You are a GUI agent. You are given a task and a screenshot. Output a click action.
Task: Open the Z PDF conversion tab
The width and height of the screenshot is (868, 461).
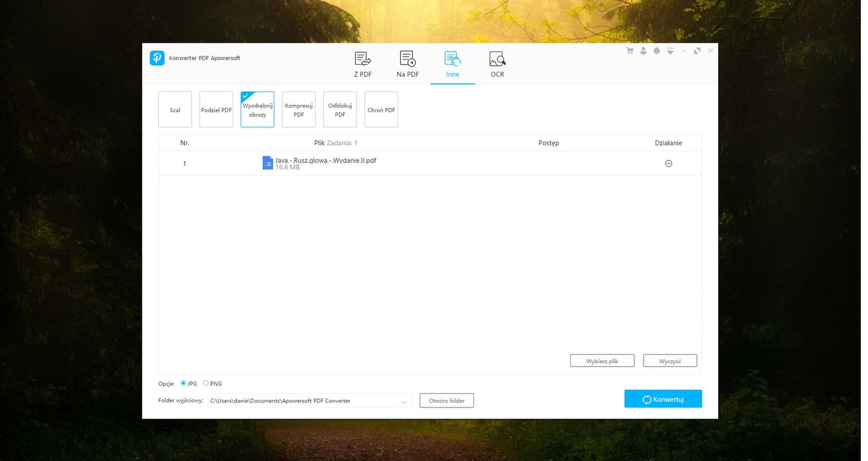pos(363,64)
